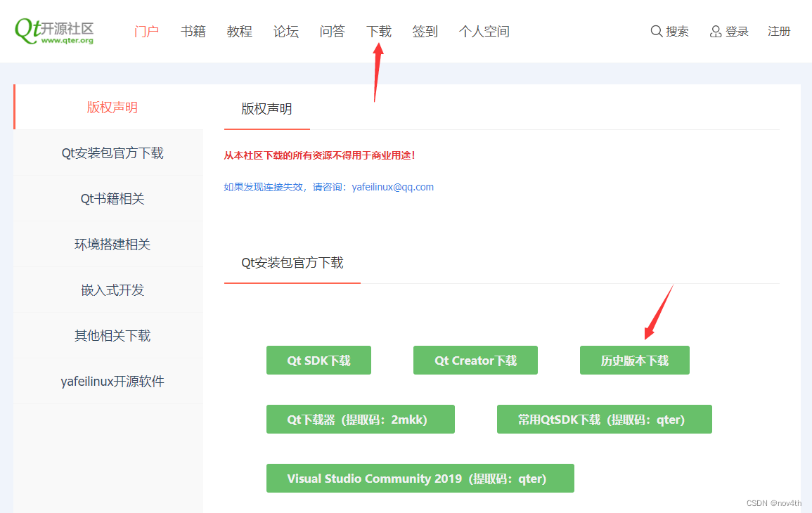Screen dimensions: 812x513
Task: Open 个人空间
Action: 484,31
